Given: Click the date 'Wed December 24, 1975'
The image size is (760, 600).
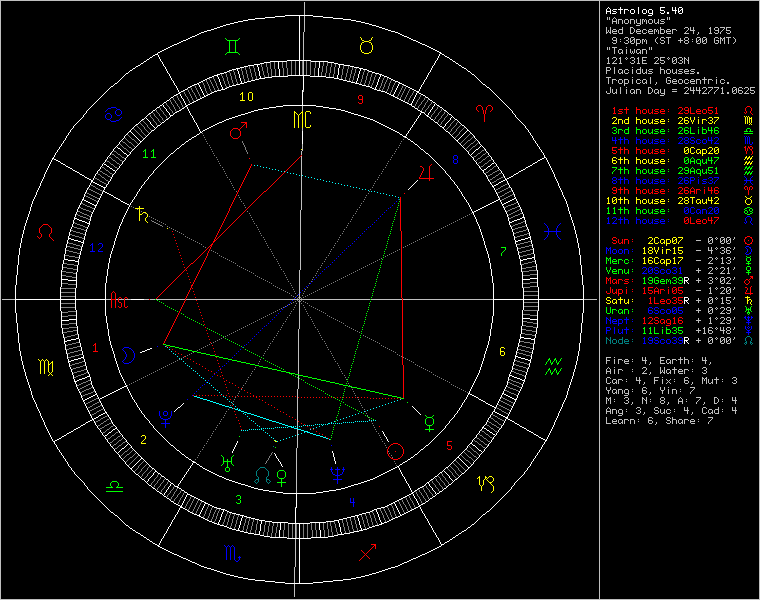Looking at the screenshot, I should 668,31.
